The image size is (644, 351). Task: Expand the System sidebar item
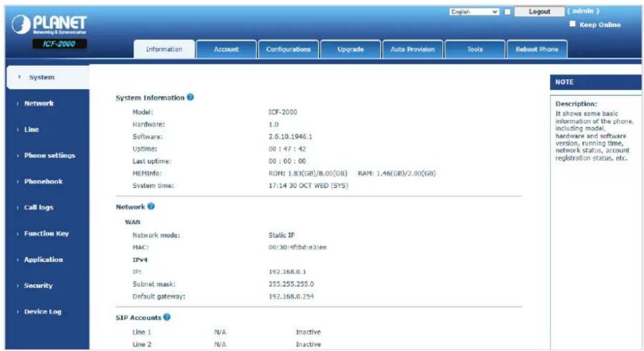(x=47, y=78)
